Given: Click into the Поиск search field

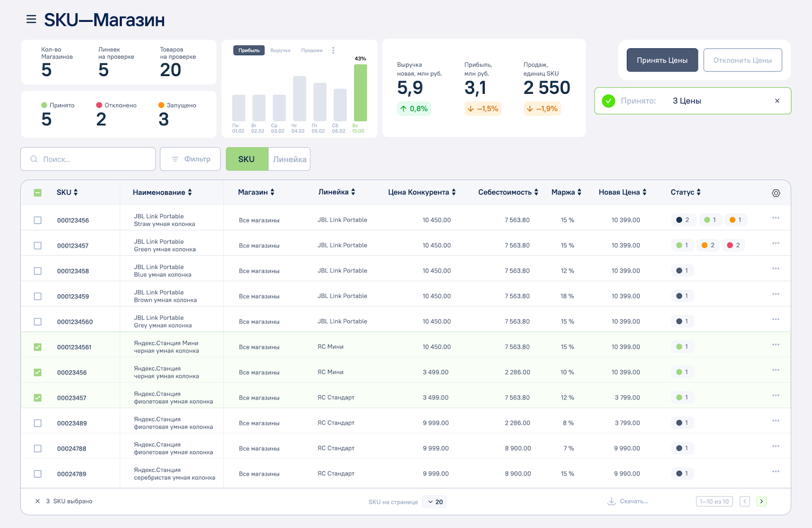Looking at the screenshot, I should click(88, 159).
